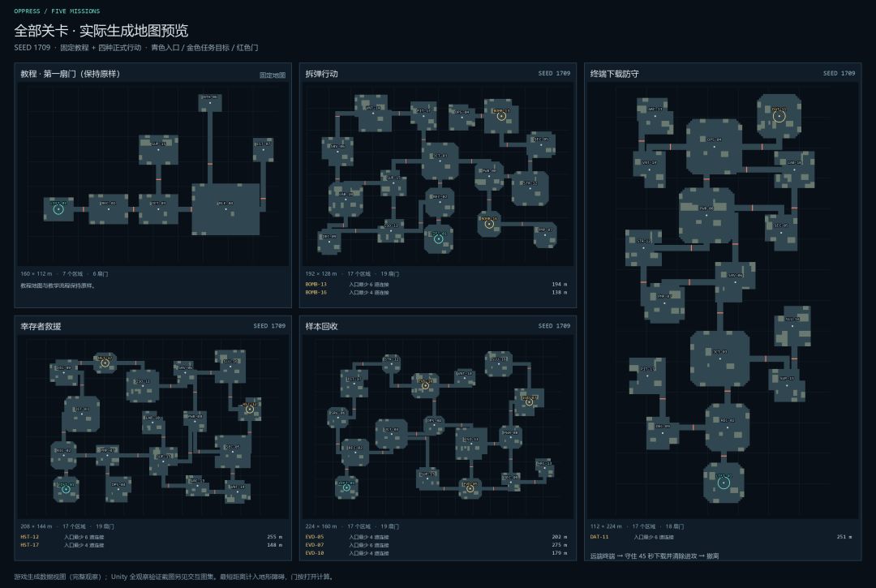The width and height of the screenshot is (876, 588).
Task: Select the 224 × 160 m size stat
Action: pyautogui.click(x=321, y=526)
